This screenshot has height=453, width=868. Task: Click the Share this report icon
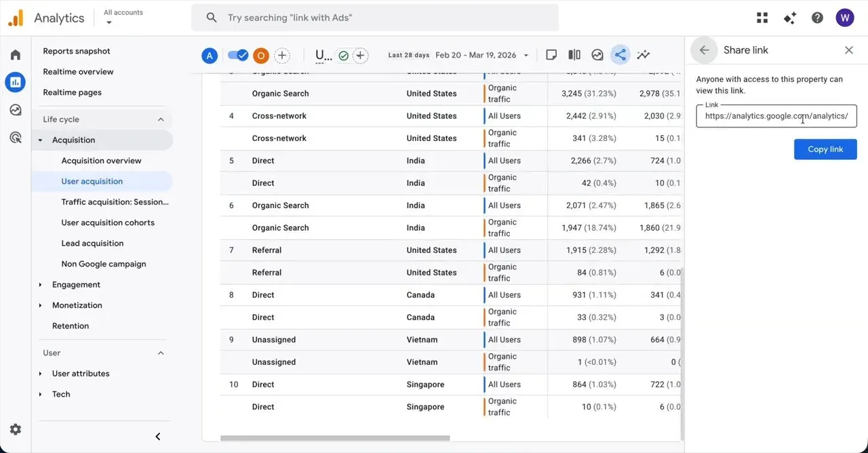pyautogui.click(x=620, y=55)
